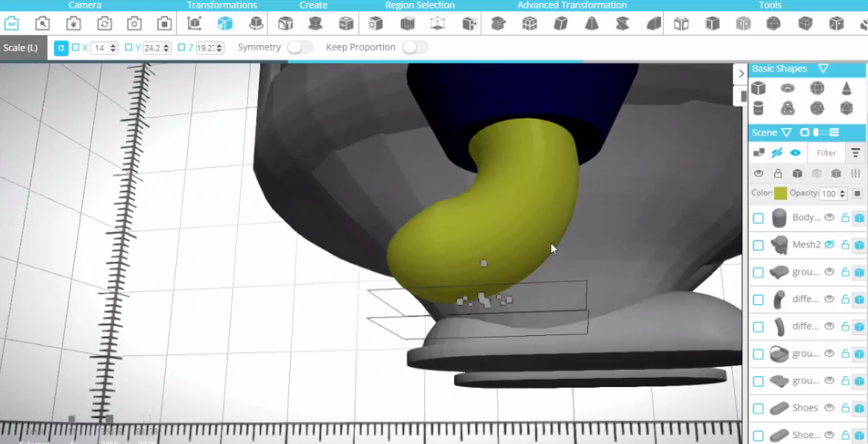The width and height of the screenshot is (868, 444).
Task: Check the Y axis scale checkbox
Action: [129, 47]
